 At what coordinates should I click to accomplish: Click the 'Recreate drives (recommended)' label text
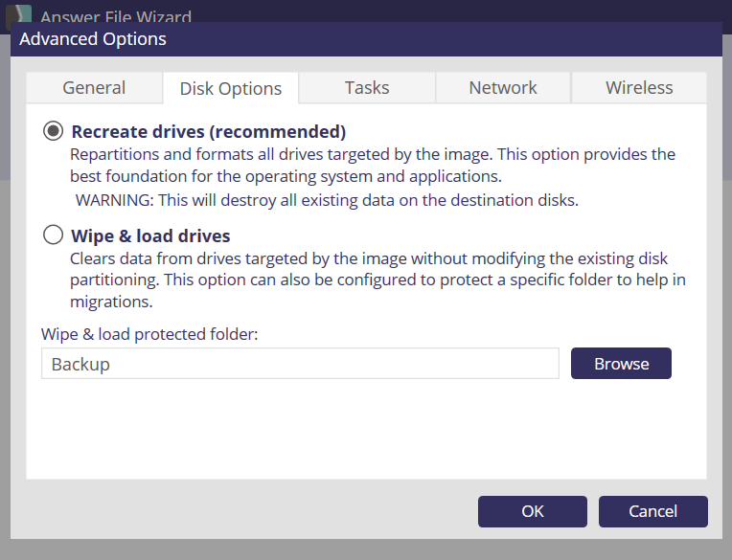click(208, 131)
